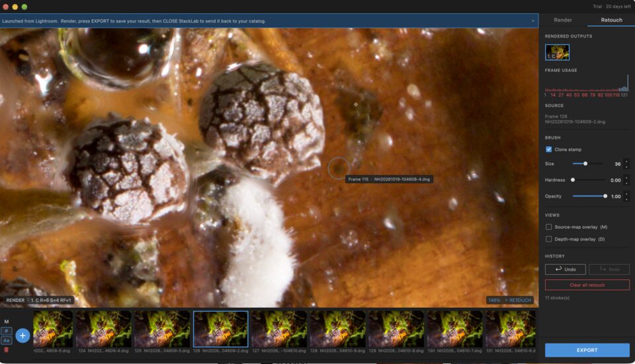Click the Frame 115 tooltip label
Screen dimensions: 635x364
coord(389,179)
